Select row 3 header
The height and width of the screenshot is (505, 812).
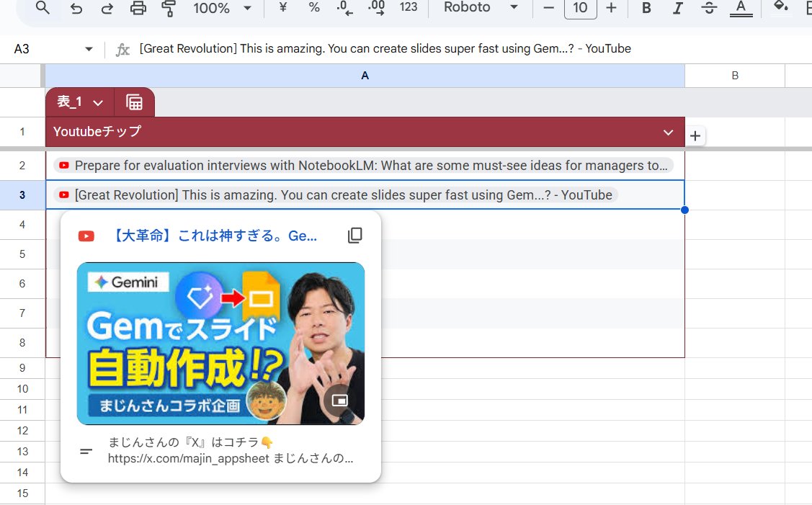pyautogui.click(x=22, y=195)
